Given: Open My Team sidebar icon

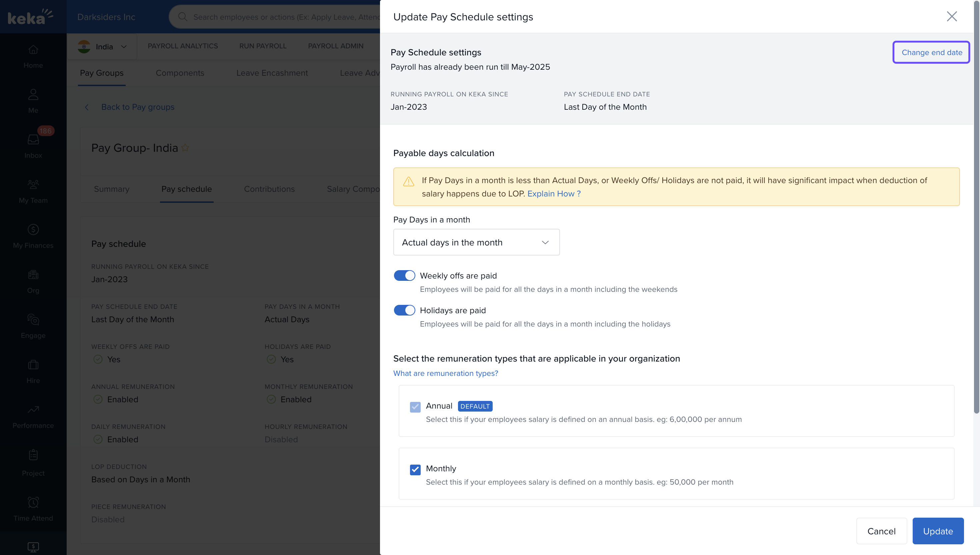Looking at the screenshot, I should click(33, 184).
